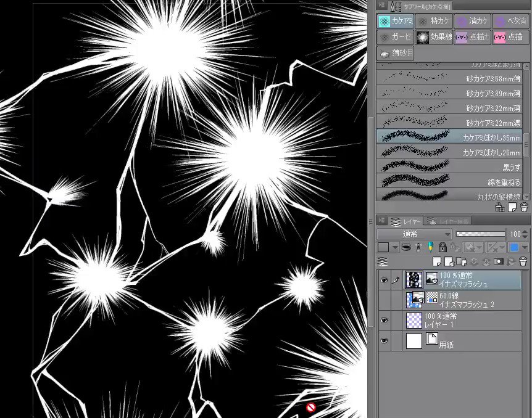
Task: Apply mask to layer
Action: pos(511,261)
